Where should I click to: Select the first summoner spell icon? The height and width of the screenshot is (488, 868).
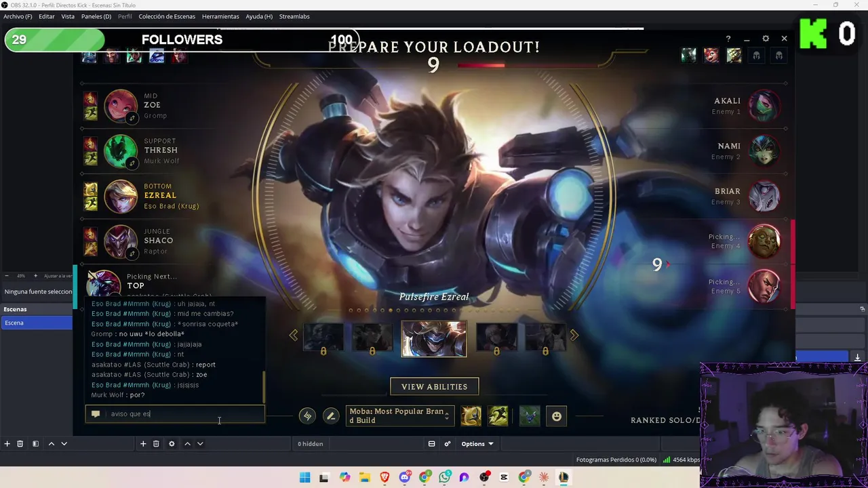(x=471, y=416)
